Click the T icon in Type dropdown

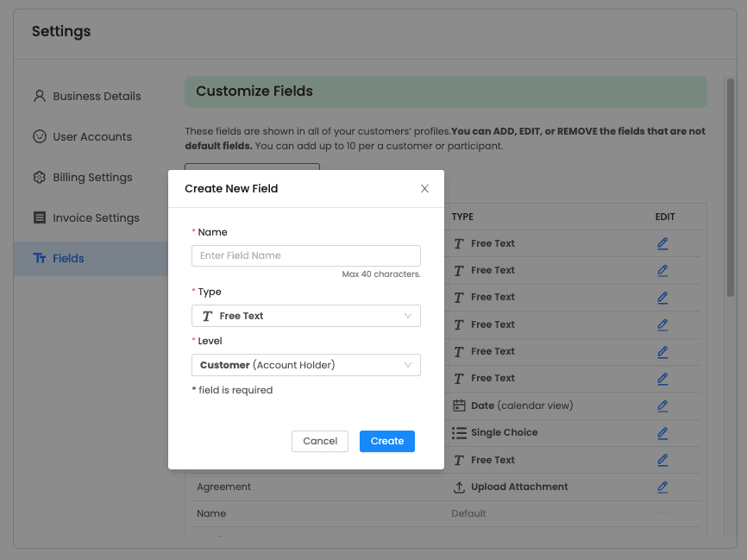[207, 316]
